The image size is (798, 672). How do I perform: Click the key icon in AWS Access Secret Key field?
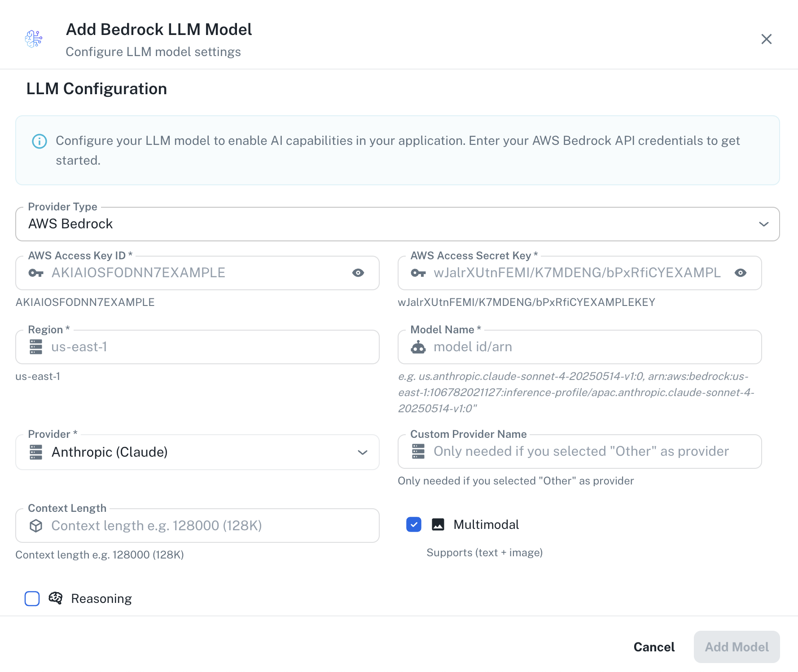coord(419,273)
